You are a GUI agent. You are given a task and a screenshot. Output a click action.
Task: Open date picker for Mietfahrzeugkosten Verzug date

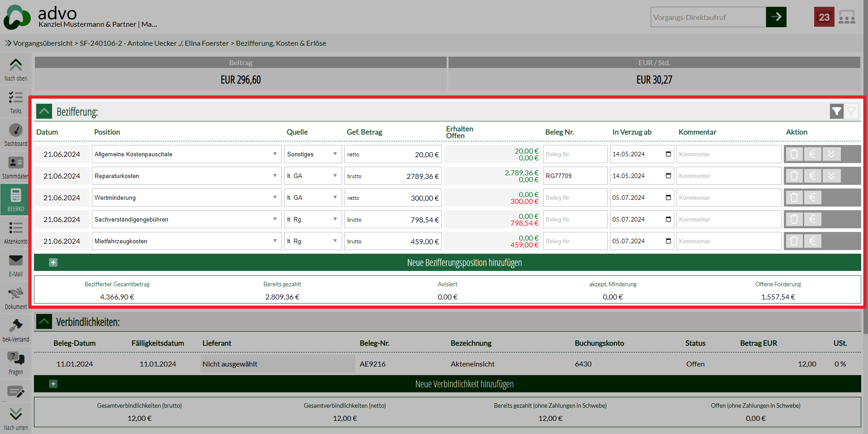(x=668, y=241)
